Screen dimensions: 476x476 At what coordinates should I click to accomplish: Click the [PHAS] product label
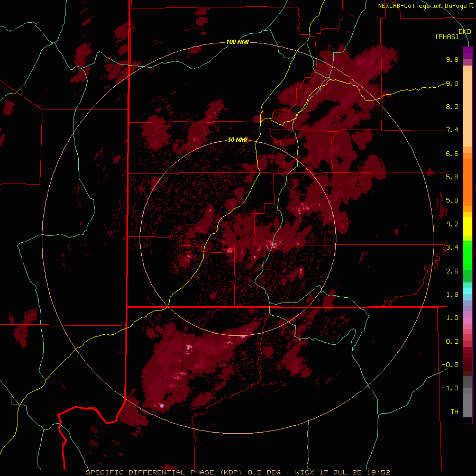click(x=447, y=36)
